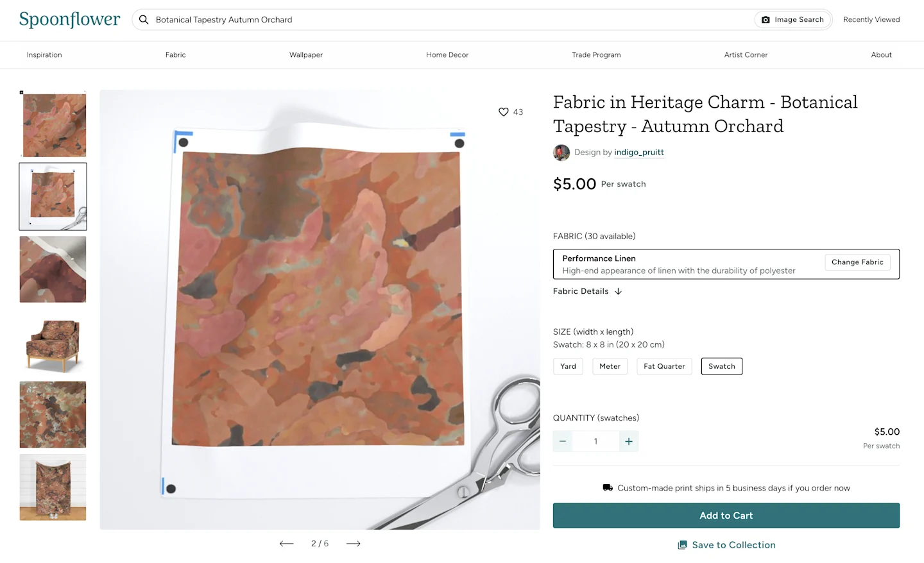
Task: Open the Home Decor menu
Action: tap(447, 55)
